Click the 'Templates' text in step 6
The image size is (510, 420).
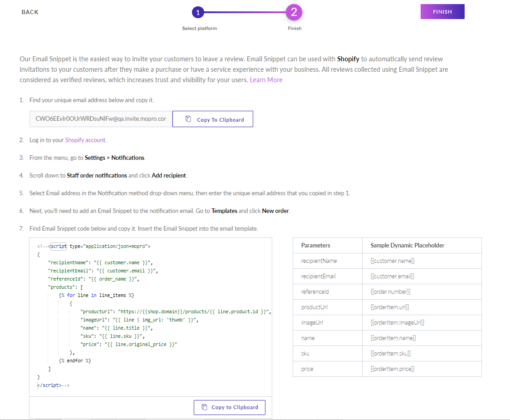[225, 211]
